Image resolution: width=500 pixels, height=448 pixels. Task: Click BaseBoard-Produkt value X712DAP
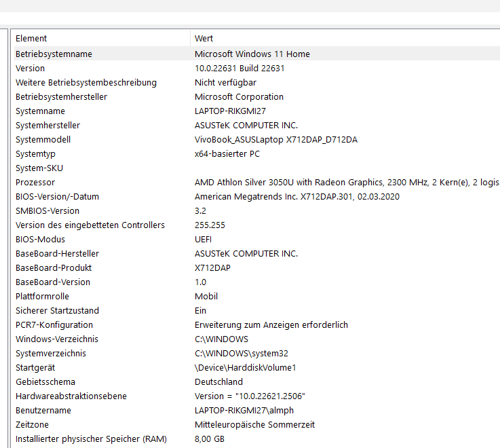[213, 267]
